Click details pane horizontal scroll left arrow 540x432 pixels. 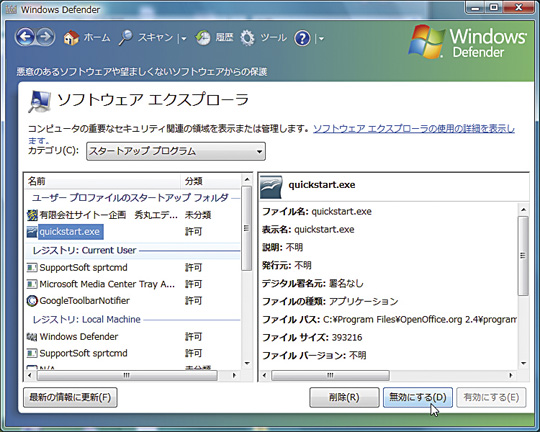coord(264,375)
